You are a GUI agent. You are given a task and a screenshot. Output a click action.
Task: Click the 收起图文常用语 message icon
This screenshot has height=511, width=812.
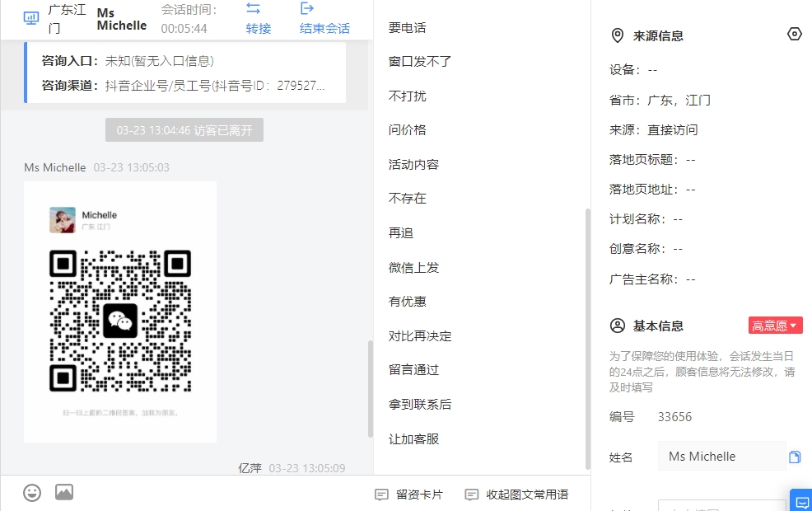click(x=472, y=495)
